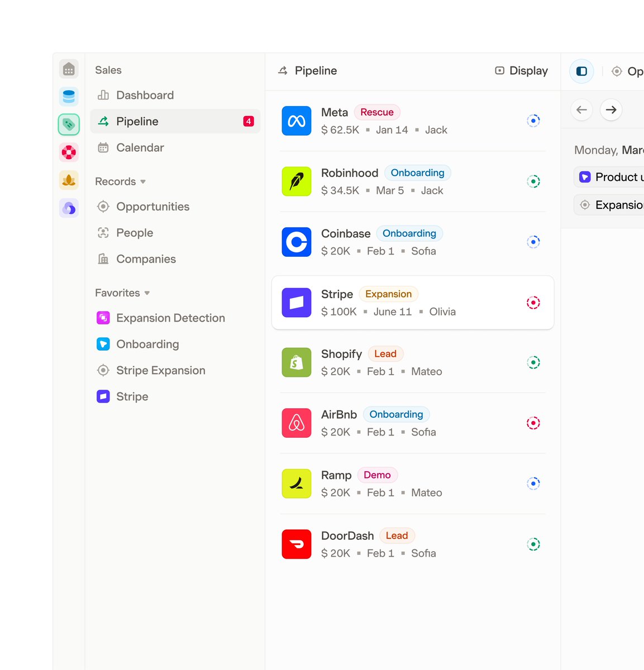The height and width of the screenshot is (670, 644).
Task: Click the Pipeline header icon
Action: click(x=283, y=71)
